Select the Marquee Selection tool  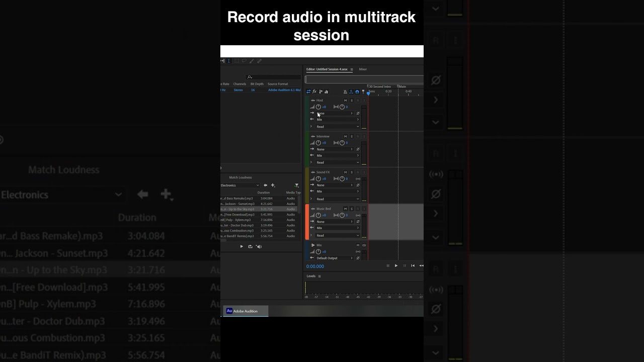pyautogui.click(x=236, y=61)
